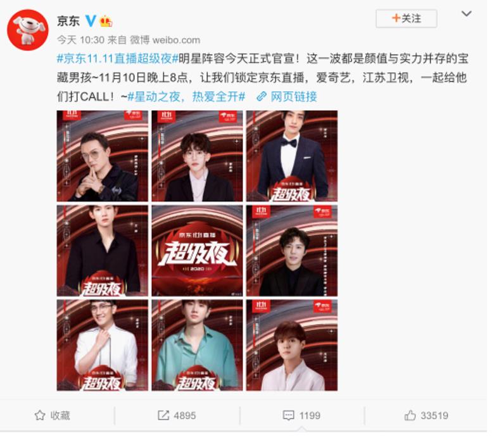This screenshot has height=445, width=504.
Task: Open top-left thumbnail man with clasped hands
Action: [x=102, y=156]
